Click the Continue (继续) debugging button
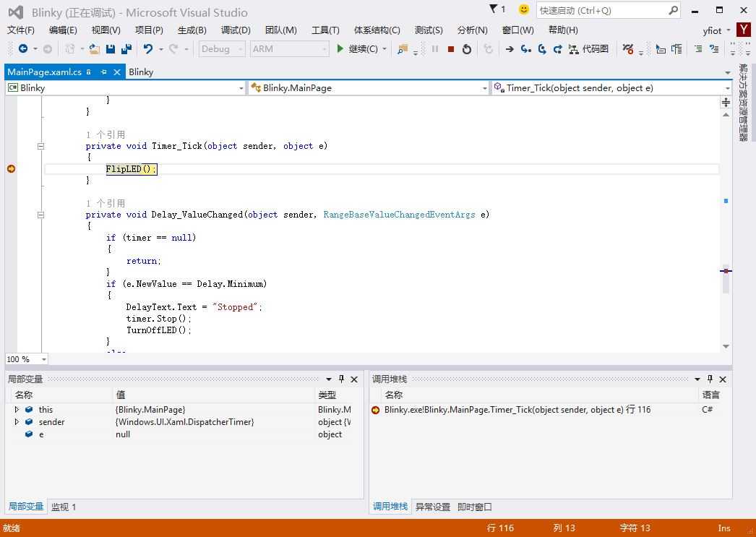 tap(357, 49)
